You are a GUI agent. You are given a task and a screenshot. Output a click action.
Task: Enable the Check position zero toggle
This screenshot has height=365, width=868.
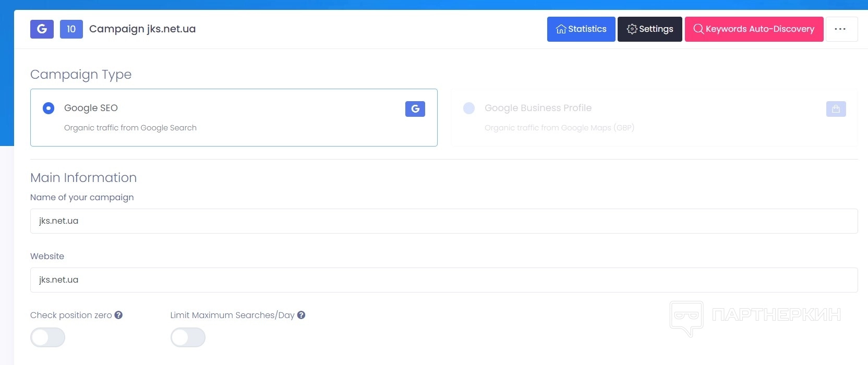tap(47, 337)
